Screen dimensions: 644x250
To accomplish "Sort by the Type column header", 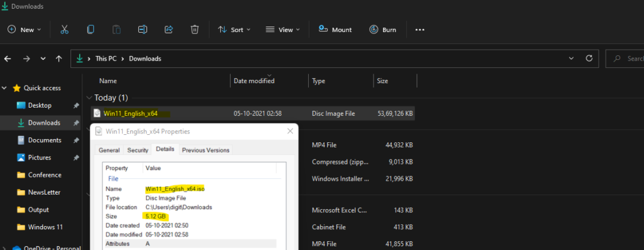I will 318,81.
